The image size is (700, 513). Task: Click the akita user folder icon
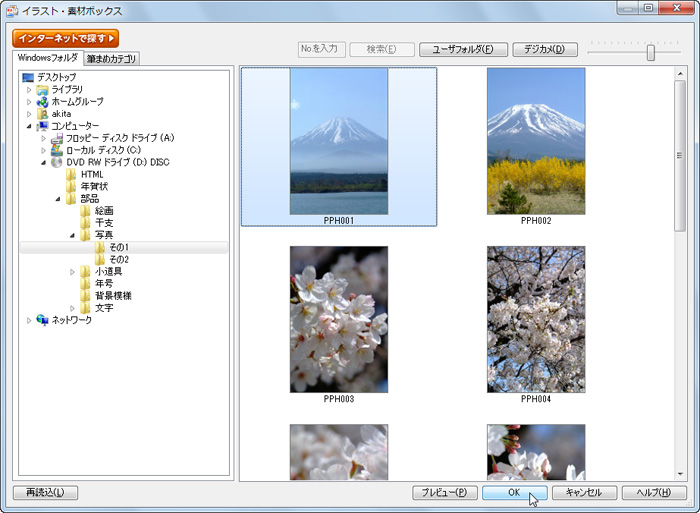click(42, 114)
